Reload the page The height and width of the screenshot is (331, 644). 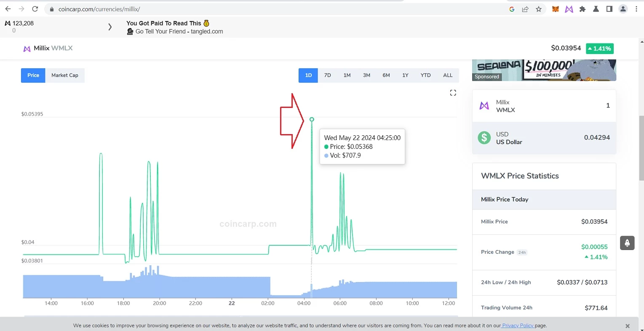[x=35, y=9]
